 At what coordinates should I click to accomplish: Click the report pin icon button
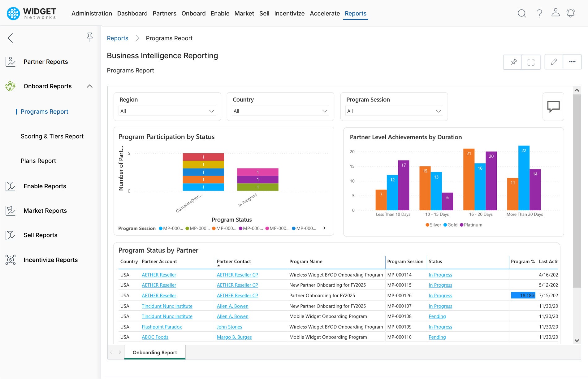(513, 62)
